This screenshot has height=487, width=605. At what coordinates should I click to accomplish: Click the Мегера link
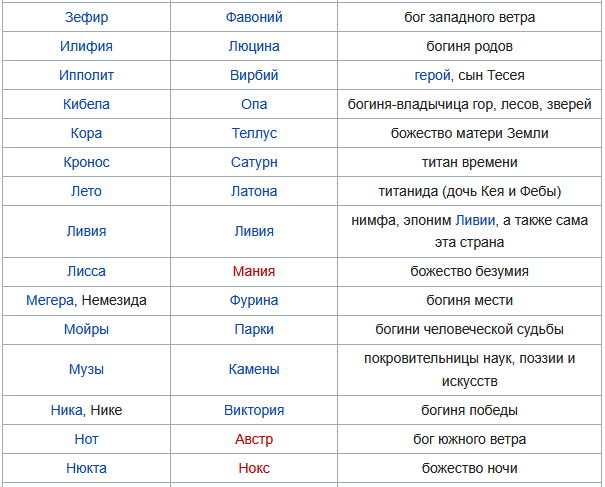coord(49,300)
